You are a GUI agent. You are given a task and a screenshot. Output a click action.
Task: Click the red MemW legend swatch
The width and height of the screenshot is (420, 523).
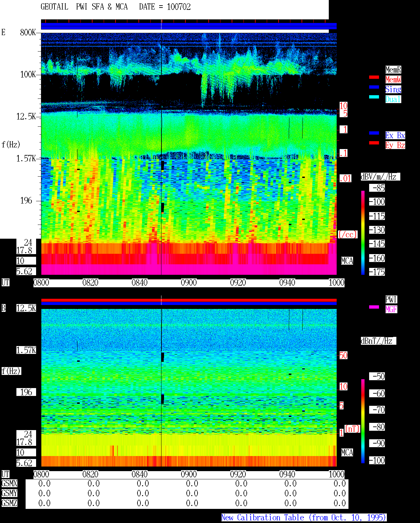click(x=374, y=77)
